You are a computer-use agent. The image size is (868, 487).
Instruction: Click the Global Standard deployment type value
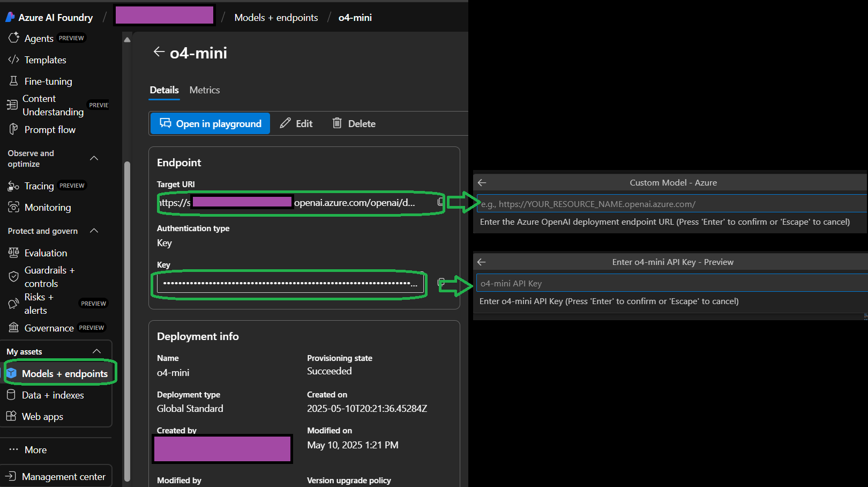tap(190, 409)
